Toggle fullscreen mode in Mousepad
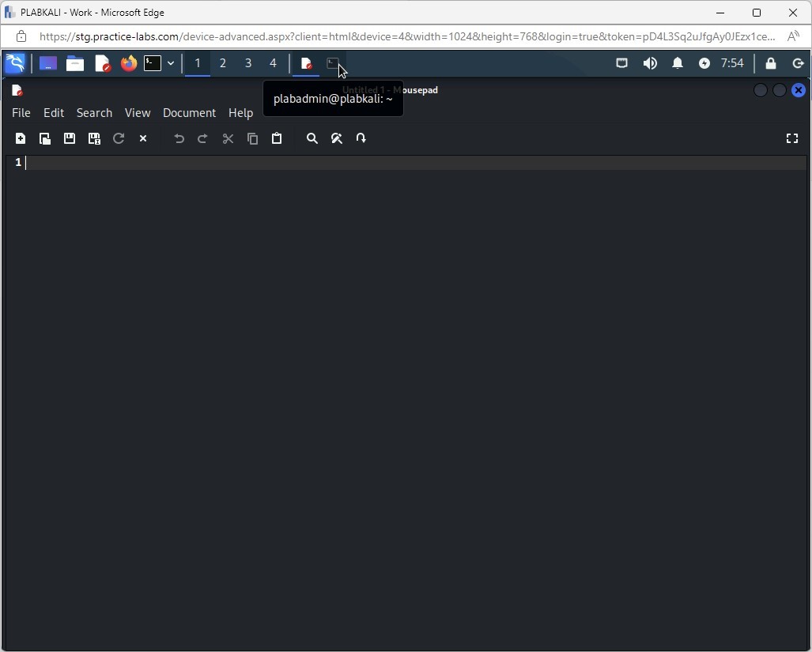Image resolution: width=812 pixels, height=652 pixels. (791, 138)
